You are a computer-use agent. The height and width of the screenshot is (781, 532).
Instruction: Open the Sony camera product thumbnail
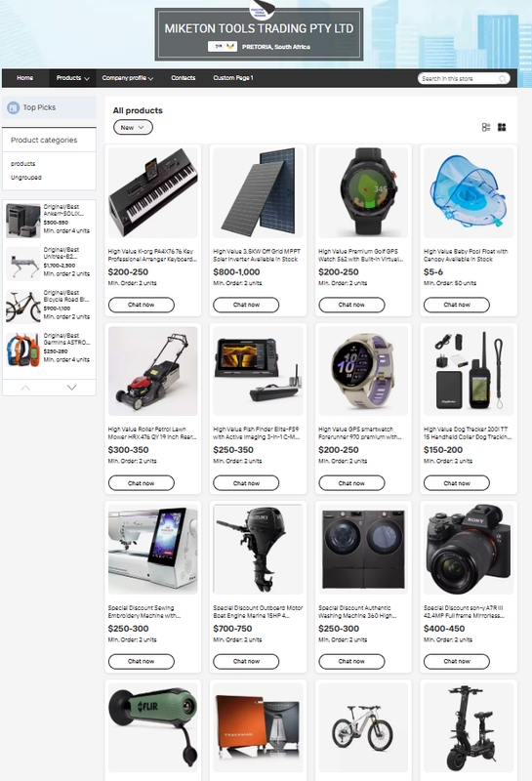point(469,549)
